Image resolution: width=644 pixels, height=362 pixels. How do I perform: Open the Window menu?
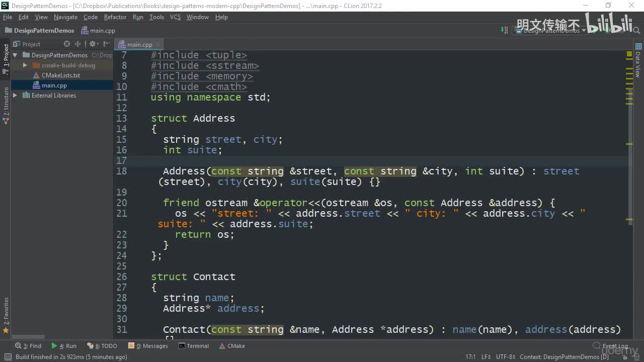[x=198, y=17]
